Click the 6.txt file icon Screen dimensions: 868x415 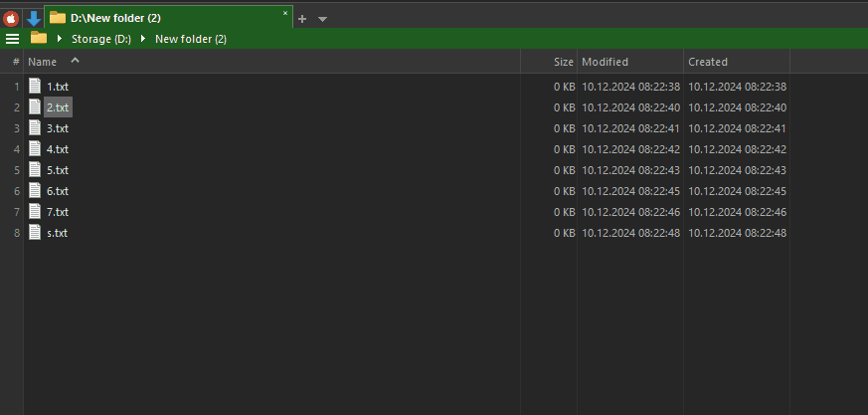pos(36,191)
